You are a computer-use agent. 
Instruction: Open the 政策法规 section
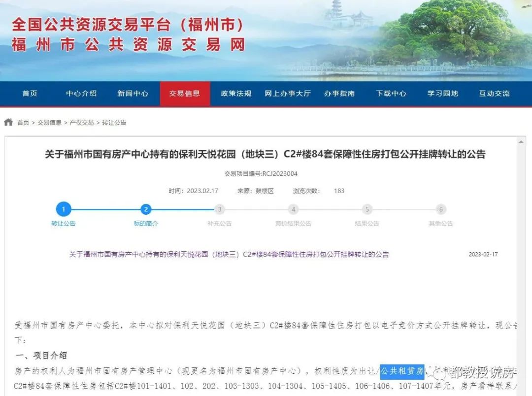pos(235,94)
